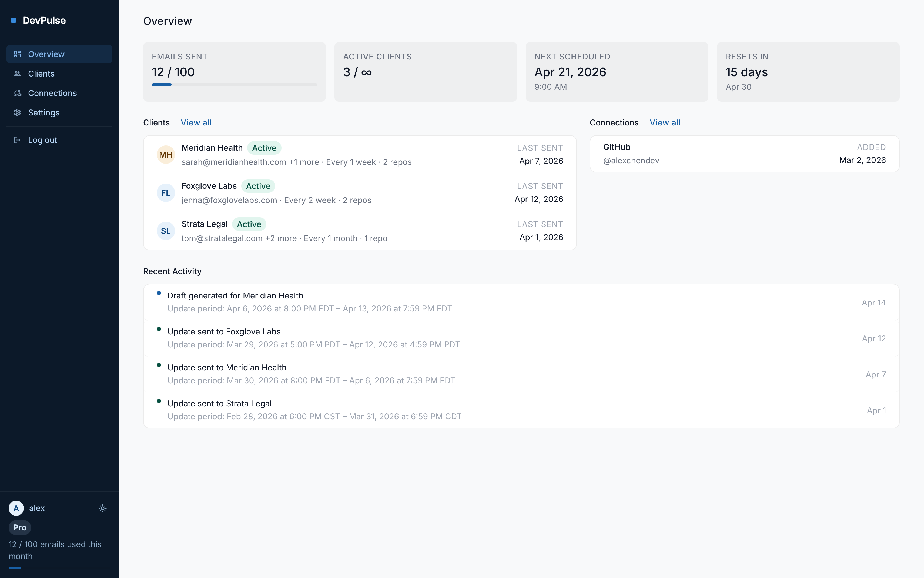
Task: Click the Overview grid icon in sidebar
Action: tap(17, 54)
